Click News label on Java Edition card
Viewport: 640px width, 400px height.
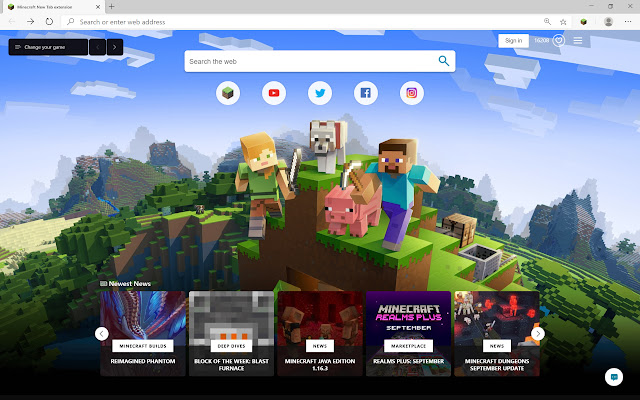coord(320,346)
